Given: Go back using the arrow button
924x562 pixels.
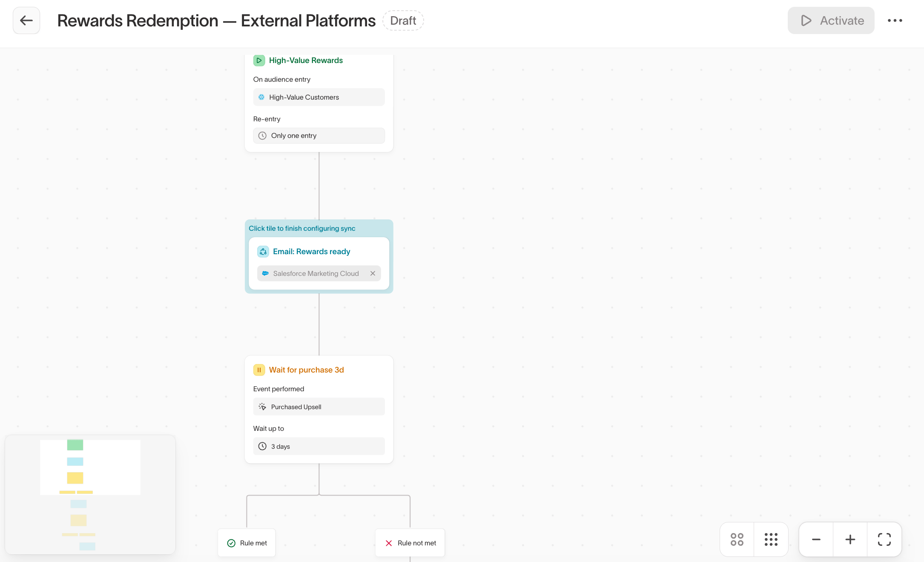Looking at the screenshot, I should click(x=26, y=20).
